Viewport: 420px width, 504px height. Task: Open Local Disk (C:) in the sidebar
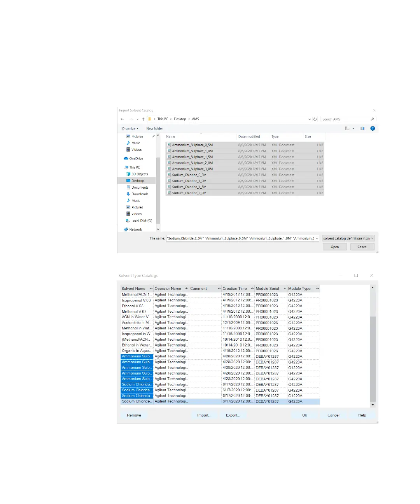[x=139, y=220]
